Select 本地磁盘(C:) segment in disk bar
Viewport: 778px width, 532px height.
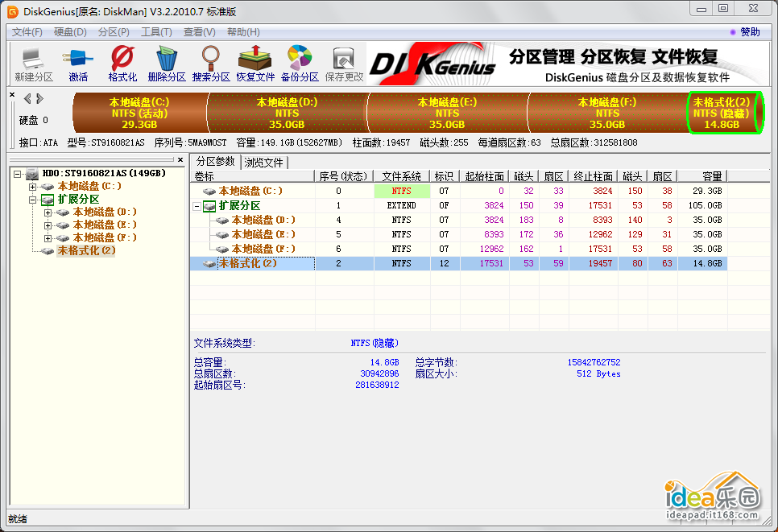point(139,113)
